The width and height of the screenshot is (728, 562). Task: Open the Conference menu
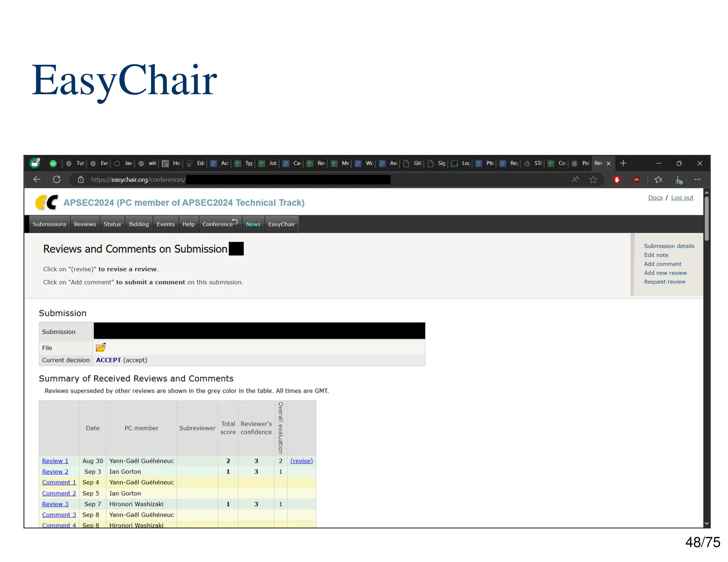(x=220, y=224)
